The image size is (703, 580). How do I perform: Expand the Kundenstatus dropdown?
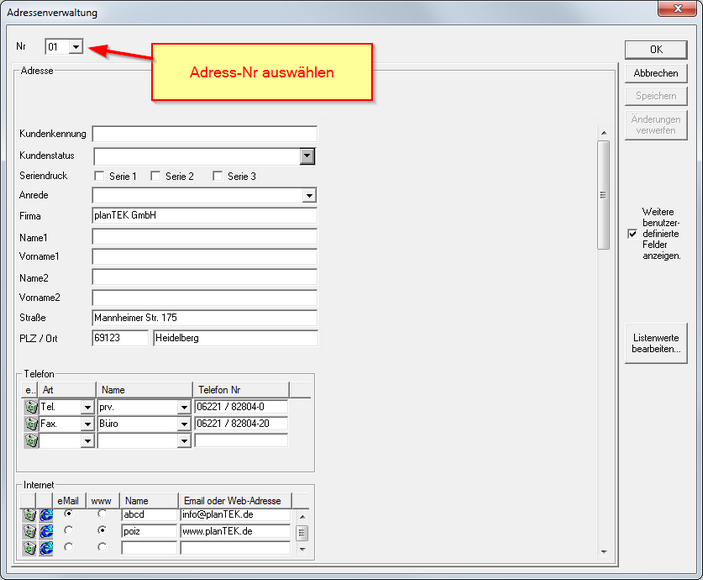tap(308, 156)
